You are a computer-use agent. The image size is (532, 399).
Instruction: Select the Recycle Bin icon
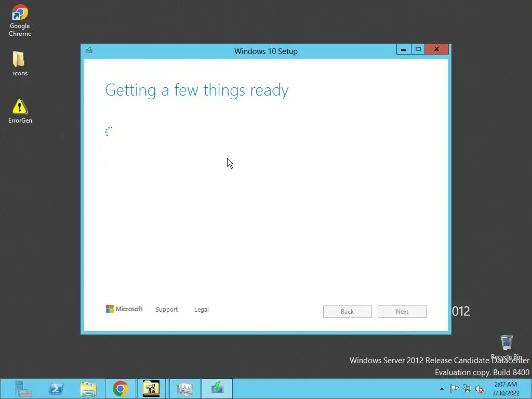click(507, 347)
